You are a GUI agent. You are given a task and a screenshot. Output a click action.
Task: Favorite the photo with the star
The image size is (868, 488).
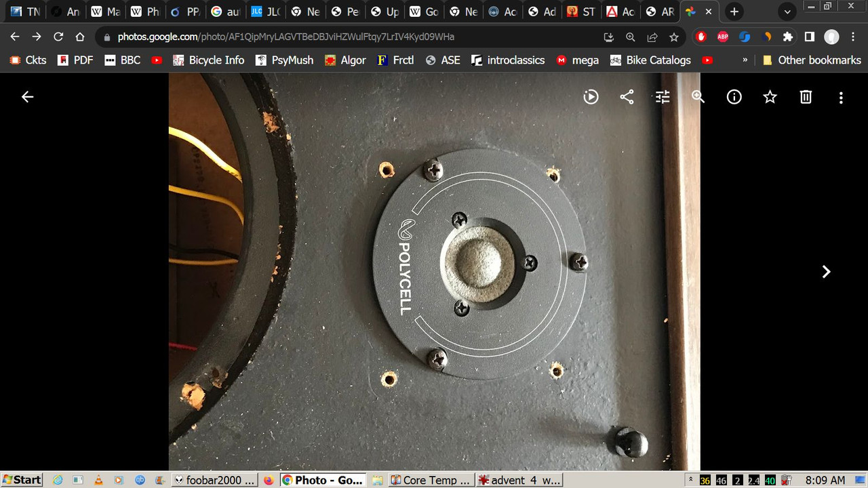(770, 97)
